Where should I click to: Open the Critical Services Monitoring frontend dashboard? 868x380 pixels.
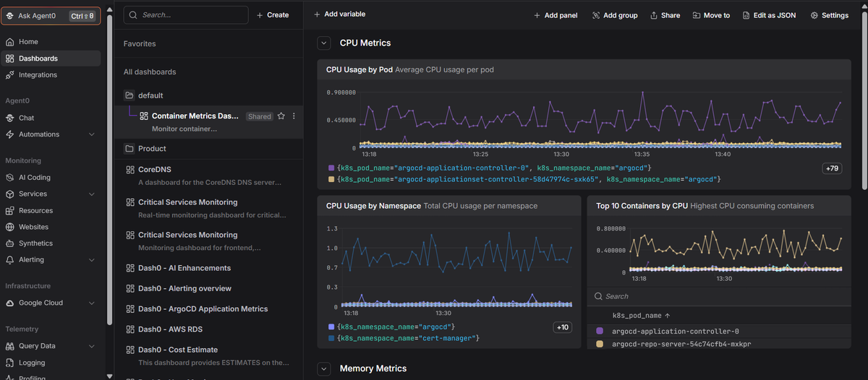(x=208, y=241)
